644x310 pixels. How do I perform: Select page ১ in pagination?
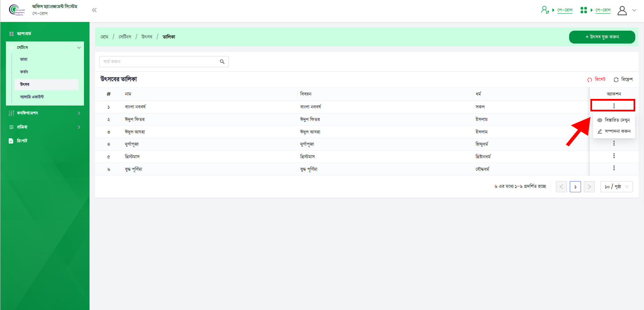coord(575,187)
